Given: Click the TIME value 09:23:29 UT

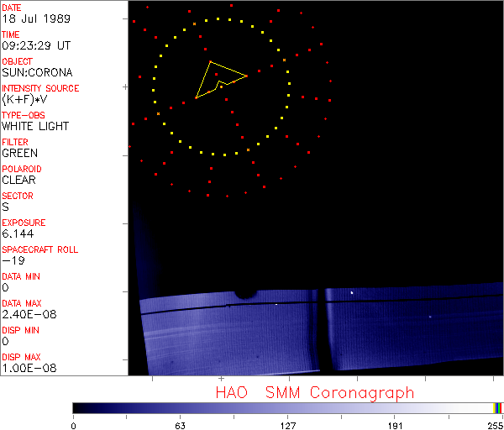Looking at the screenshot, I should [35, 45].
